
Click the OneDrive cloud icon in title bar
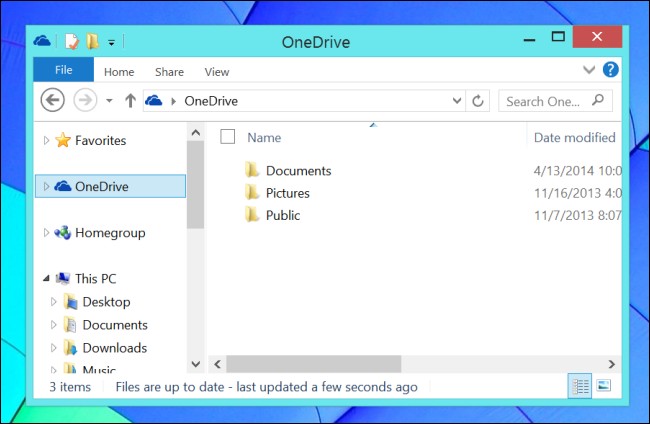coord(42,41)
